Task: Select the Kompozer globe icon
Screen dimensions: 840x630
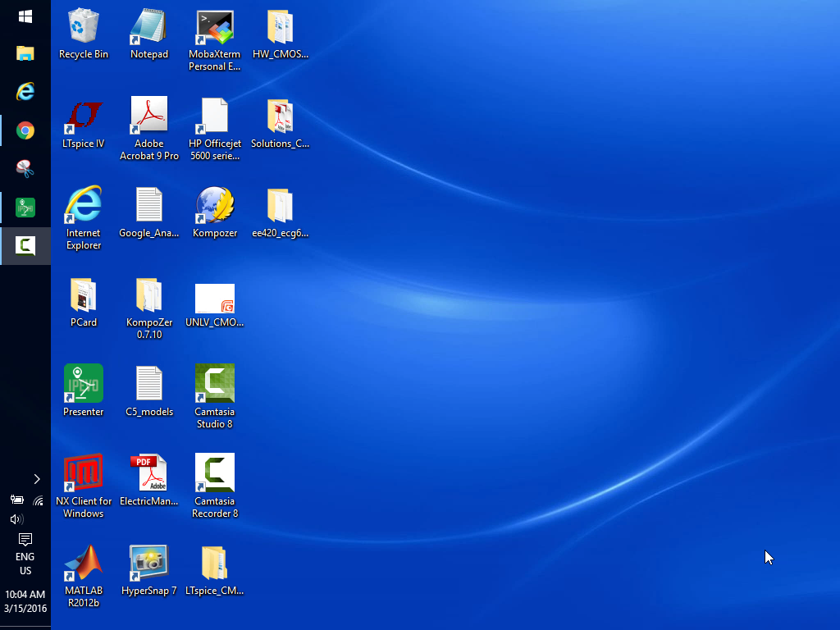Action: [x=215, y=206]
